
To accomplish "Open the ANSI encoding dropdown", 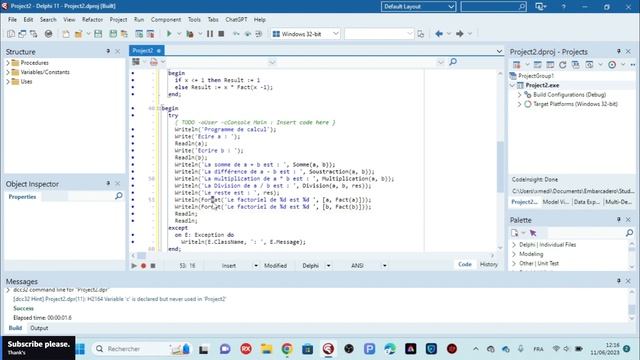I will click(384, 266).
